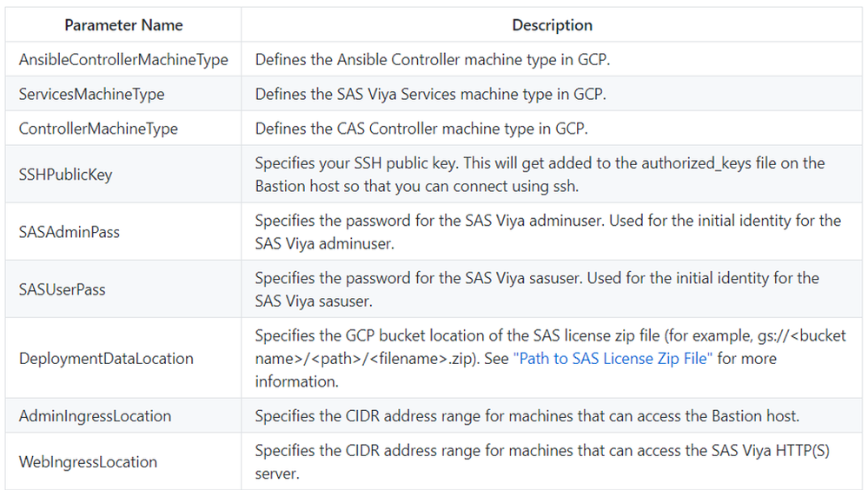Viewport: 868px width, 490px height.
Task: Select the WebIngressLocation parameter cell
Action: (88, 461)
